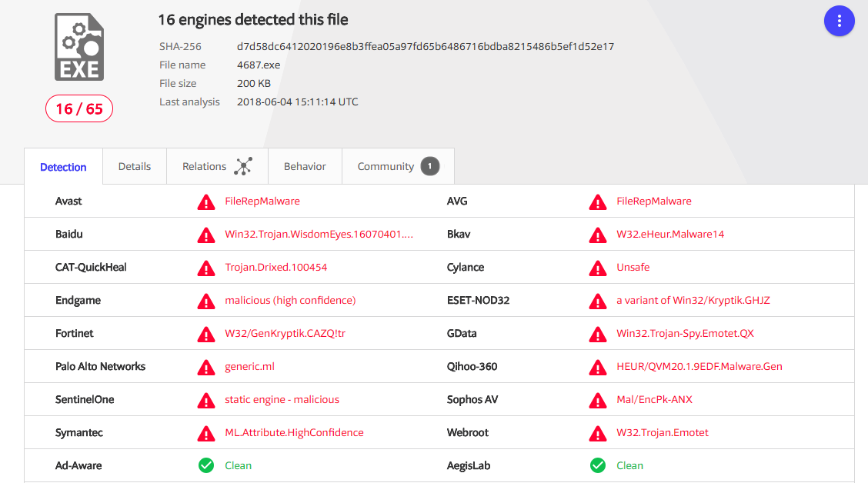The width and height of the screenshot is (868, 483).
Task: Click the warning icon in Avast row
Action: click(x=206, y=202)
